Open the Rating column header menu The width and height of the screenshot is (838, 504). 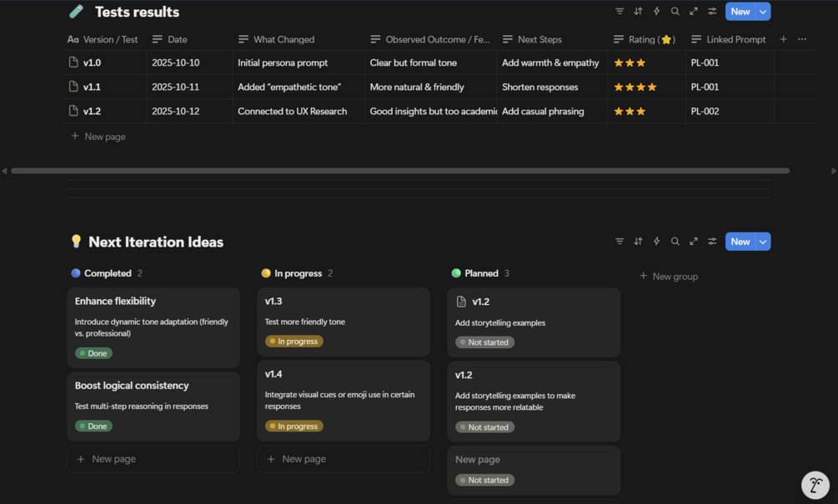click(x=645, y=39)
